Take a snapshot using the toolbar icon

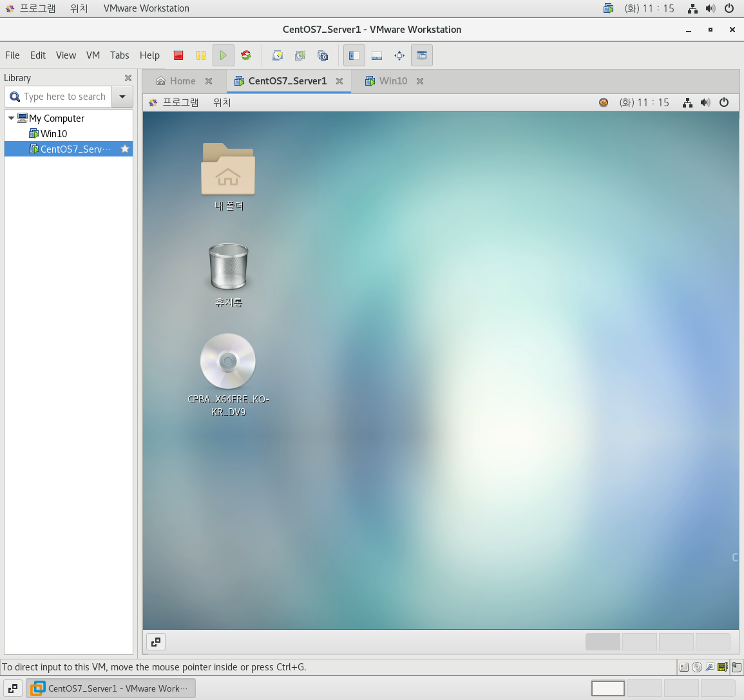click(x=278, y=55)
